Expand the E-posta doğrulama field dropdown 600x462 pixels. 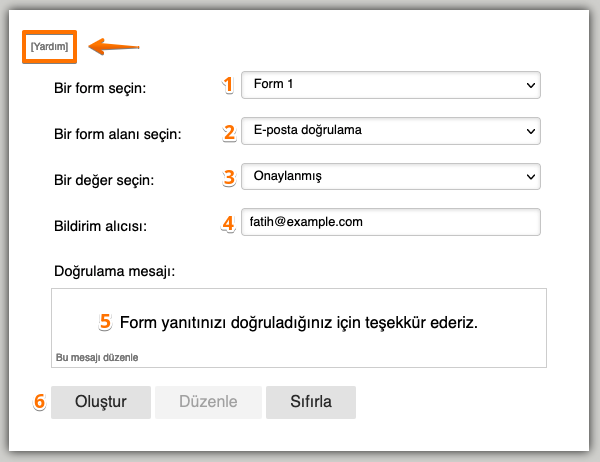point(391,131)
